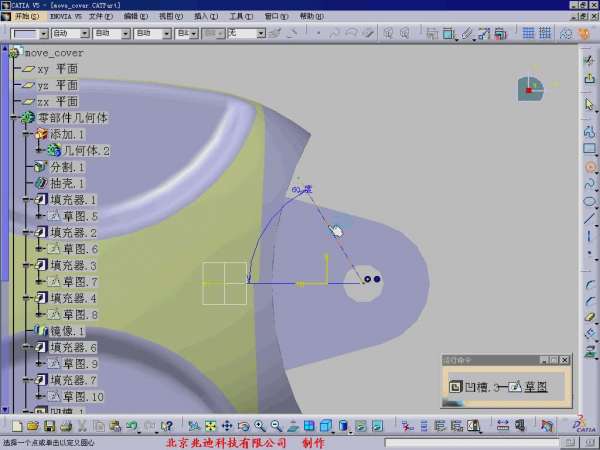Open the 无 layer dropdown
Screen dimensions: 600x450
pos(261,34)
